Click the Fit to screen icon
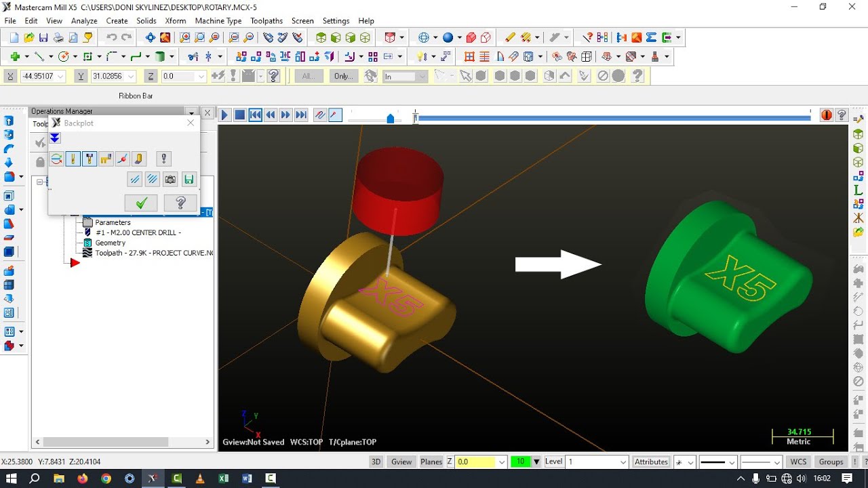868x488 pixels. [x=151, y=38]
